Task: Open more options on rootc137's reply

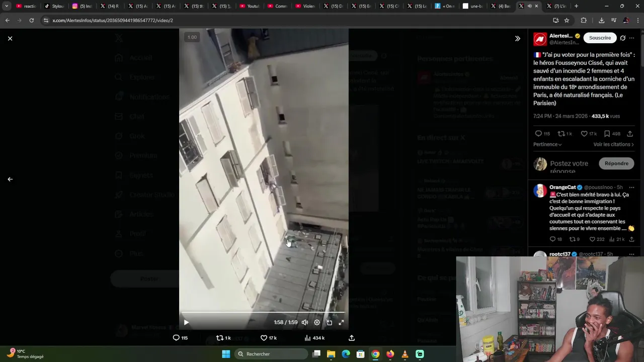Action: (632, 254)
